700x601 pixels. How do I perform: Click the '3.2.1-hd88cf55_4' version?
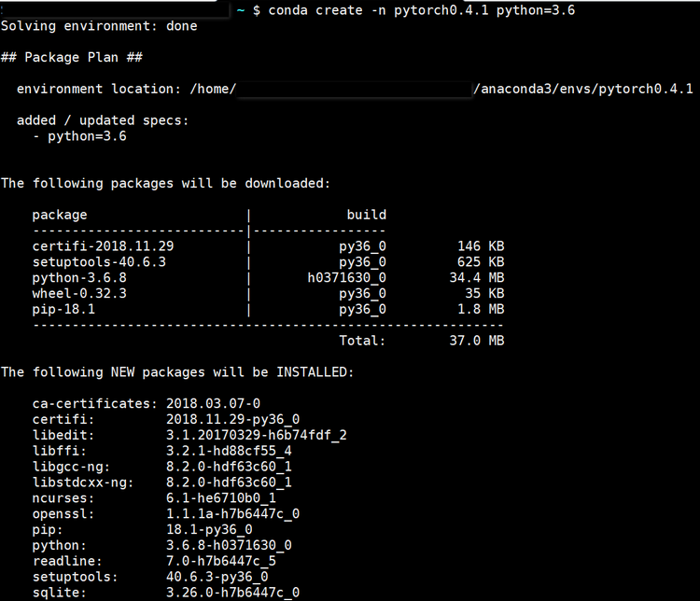click(229, 451)
